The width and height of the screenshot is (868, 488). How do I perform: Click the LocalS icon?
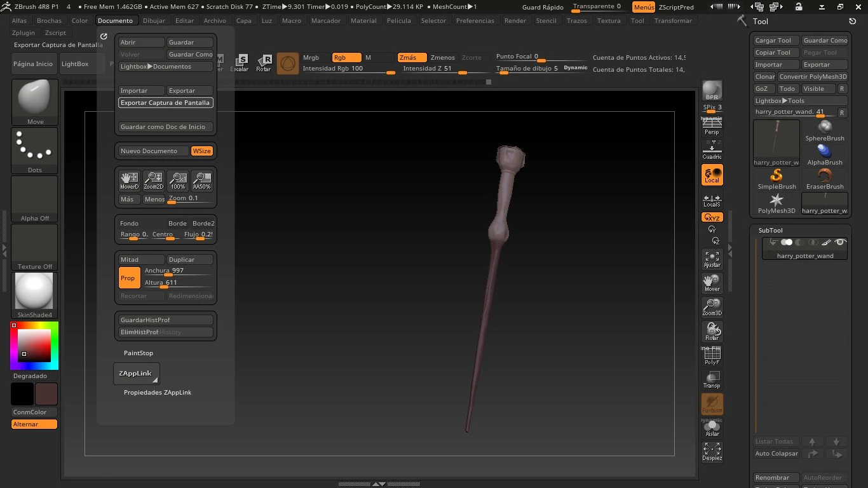click(712, 199)
